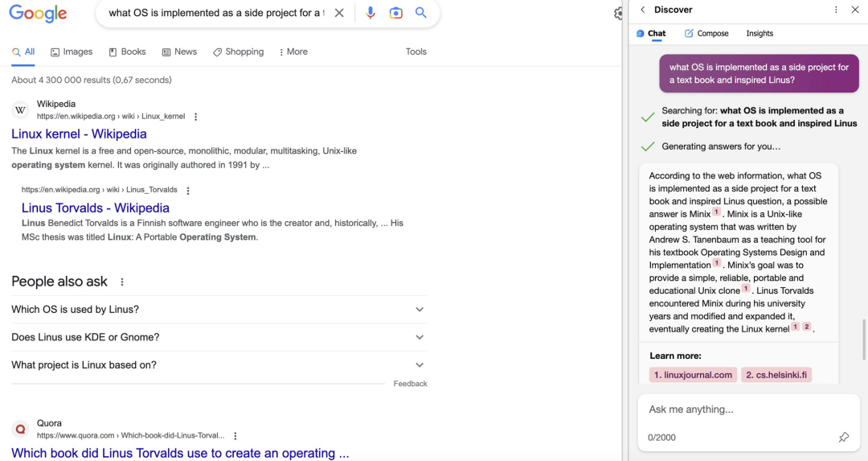
Task: Open options for Linus Torvalds result
Action: (x=187, y=190)
